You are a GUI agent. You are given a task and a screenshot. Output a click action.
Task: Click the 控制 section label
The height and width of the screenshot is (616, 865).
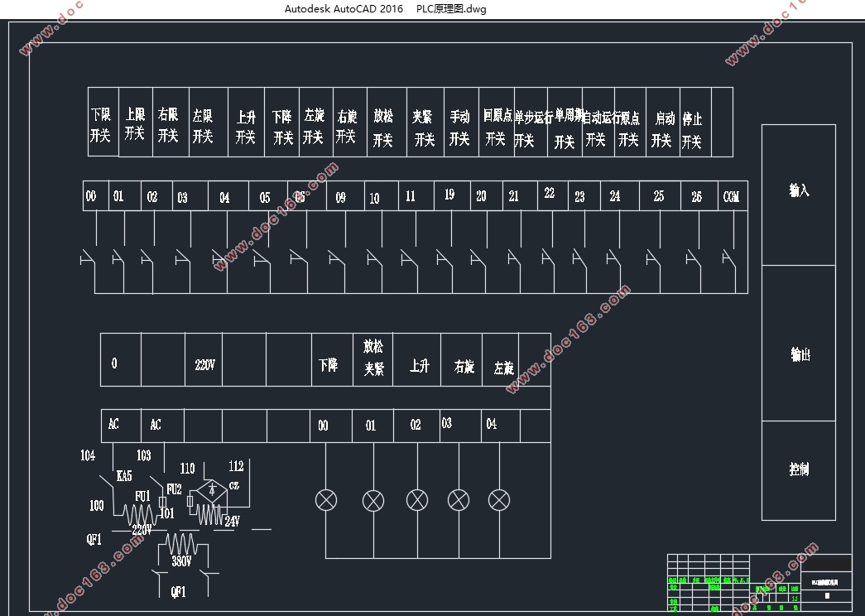click(x=800, y=469)
